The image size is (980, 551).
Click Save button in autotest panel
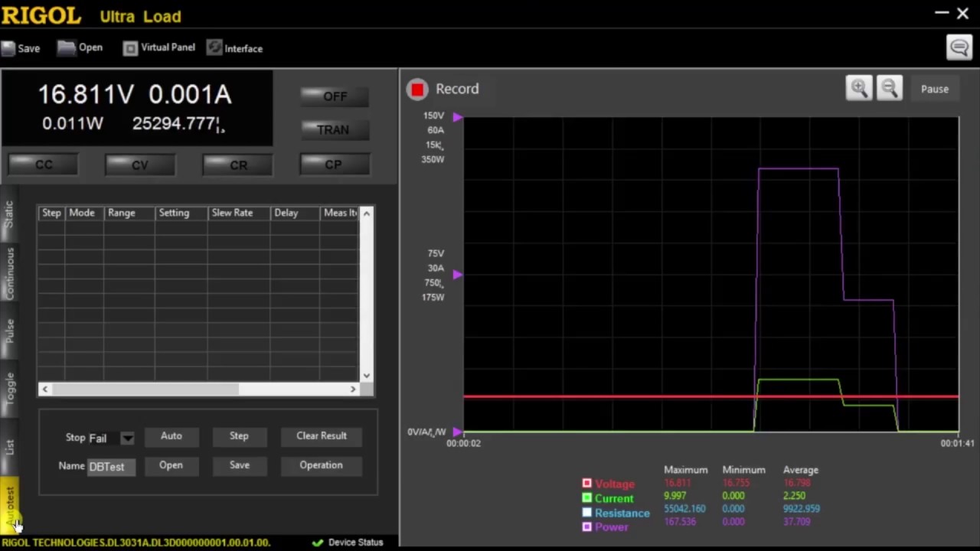tap(240, 465)
